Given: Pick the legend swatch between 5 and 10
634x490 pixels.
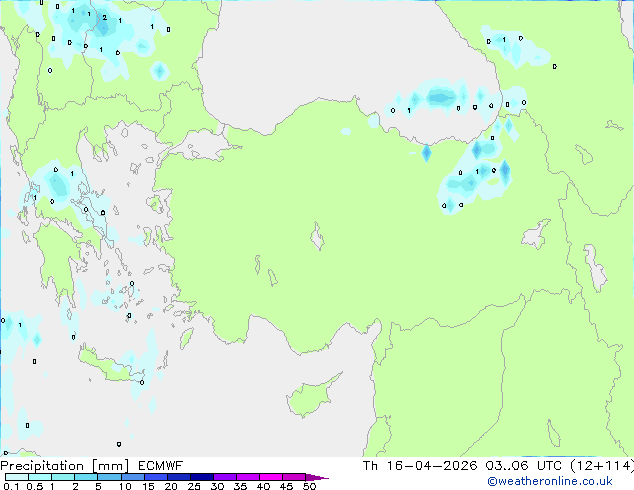Looking at the screenshot, I should 109,477.
